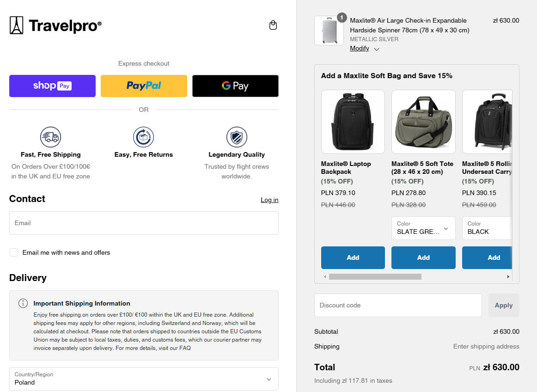Click the shipping information info icon
The width and height of the screenshot is (537, 392).
coord(23,303)
